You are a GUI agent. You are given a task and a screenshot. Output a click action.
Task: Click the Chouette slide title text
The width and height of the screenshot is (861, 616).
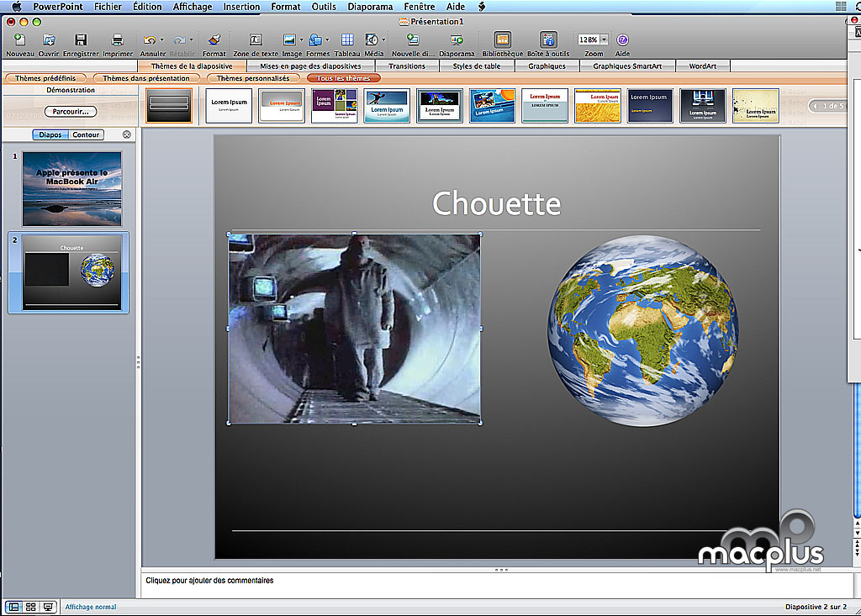point(496,203)
